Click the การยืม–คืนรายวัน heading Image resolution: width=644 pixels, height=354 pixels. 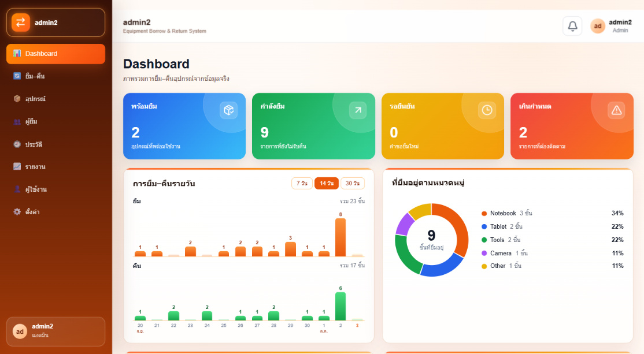pos(164,184)
